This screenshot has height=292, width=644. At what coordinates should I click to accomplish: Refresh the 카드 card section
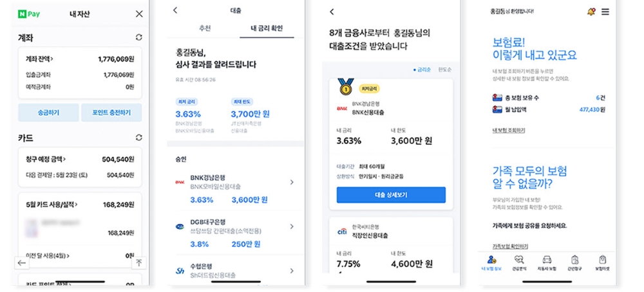pos(138,138)
